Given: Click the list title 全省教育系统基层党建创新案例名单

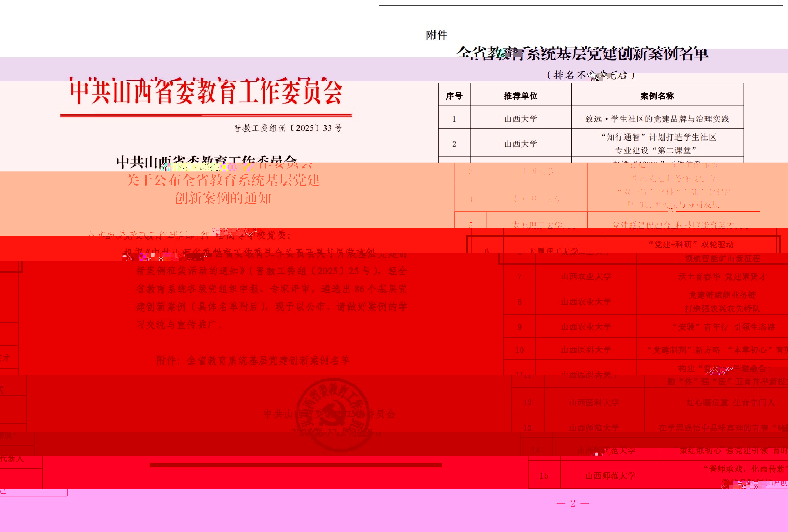Looking at the screenshot, I should click(x=582, y=54).
